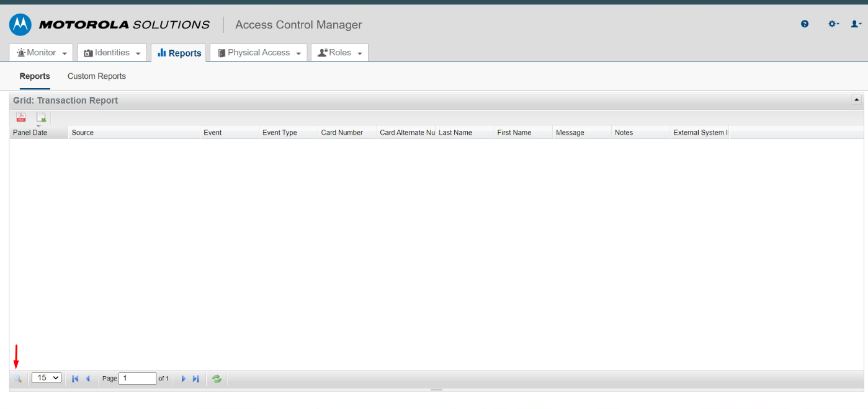
Task: Collapse the Transaction Report grid panel
Action: (857, 100)
